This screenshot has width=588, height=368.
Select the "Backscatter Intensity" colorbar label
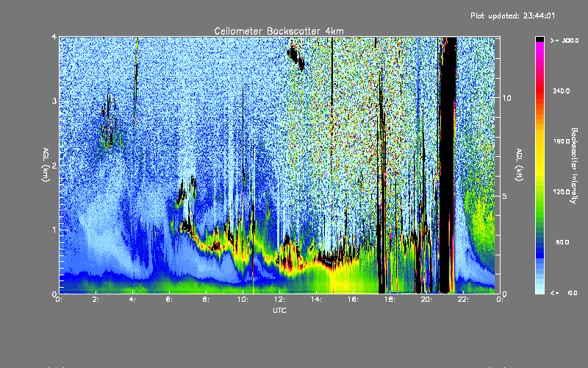pyautogui.click(x=574, y=166)
